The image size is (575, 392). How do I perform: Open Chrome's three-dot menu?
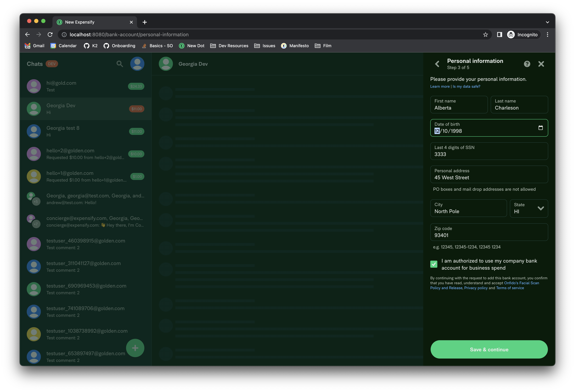[548, 35]
